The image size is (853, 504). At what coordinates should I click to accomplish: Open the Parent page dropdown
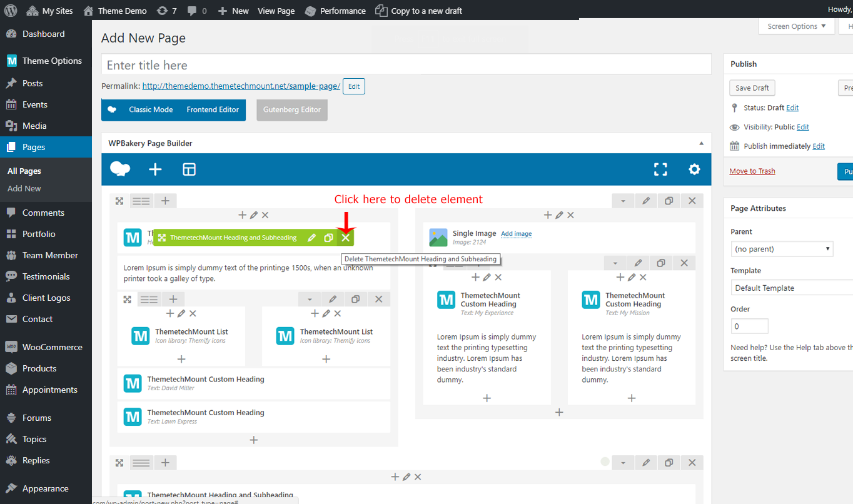click(x=782, y=249)
